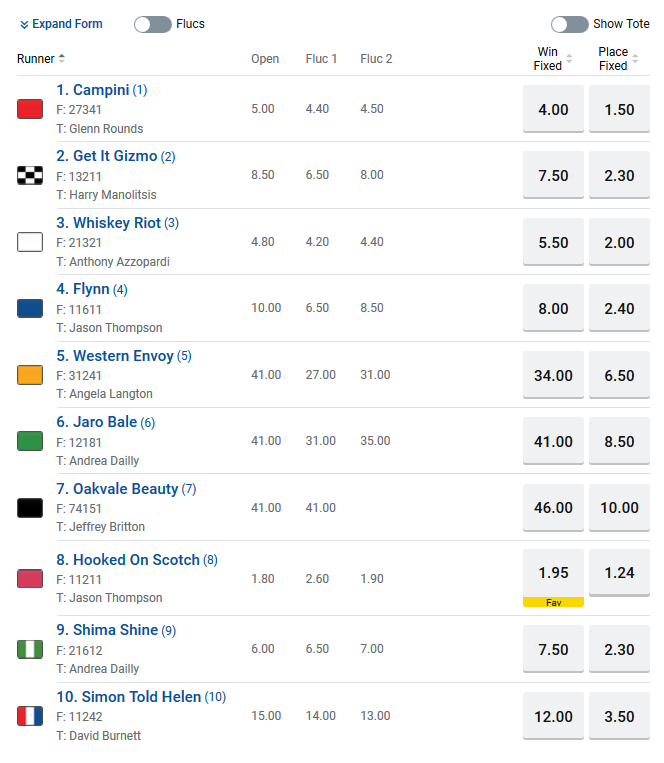Select Simon Told Helen win odds 12.00
The image size is (664, 763).
(x=553, y=716)
